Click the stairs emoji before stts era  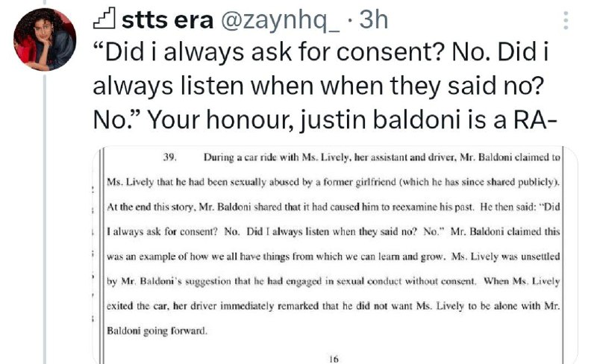[104, 20]
